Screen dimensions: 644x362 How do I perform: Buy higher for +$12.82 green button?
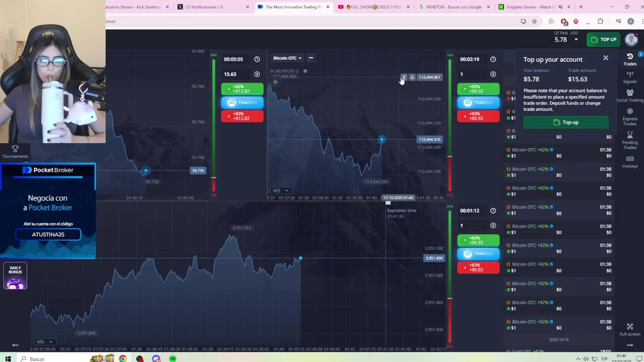[x=242, y=89]
